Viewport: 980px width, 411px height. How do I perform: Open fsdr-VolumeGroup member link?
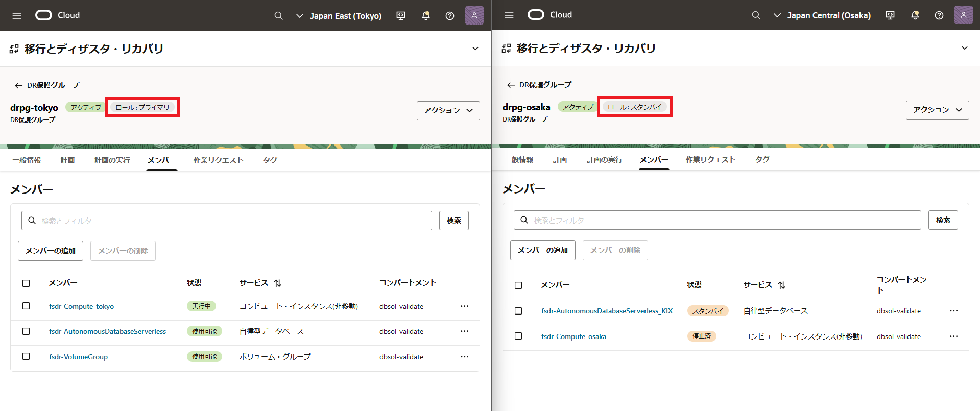pyautogui.click(x=78, y=357)
